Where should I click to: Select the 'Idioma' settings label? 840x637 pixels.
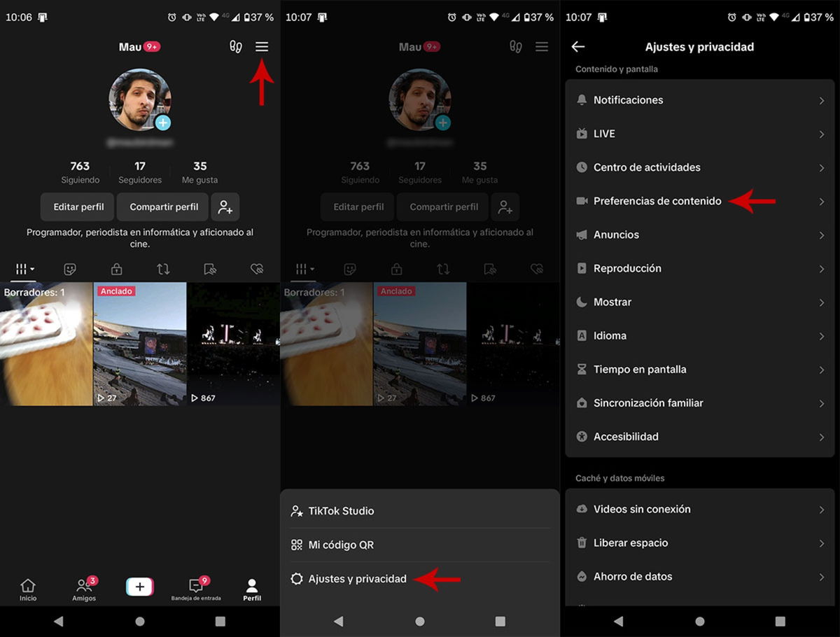(x=610, y=336)
